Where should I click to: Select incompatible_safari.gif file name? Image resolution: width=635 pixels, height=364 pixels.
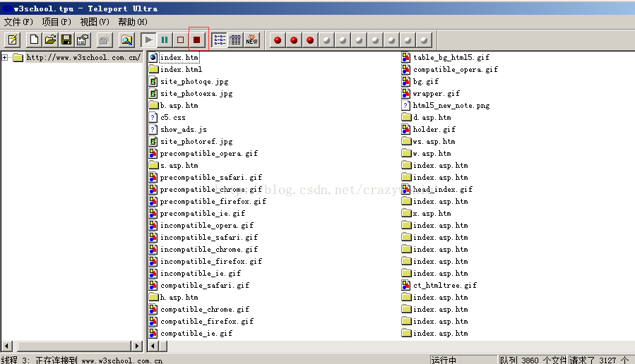pyautogui.click(x=209, y=238)
